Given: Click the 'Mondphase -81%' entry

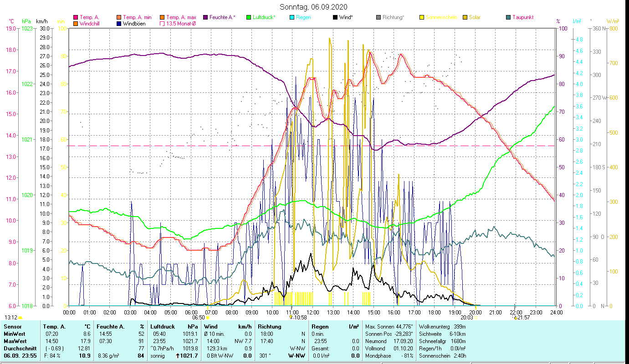Looking at the screenshot, I should pos(389,356).
